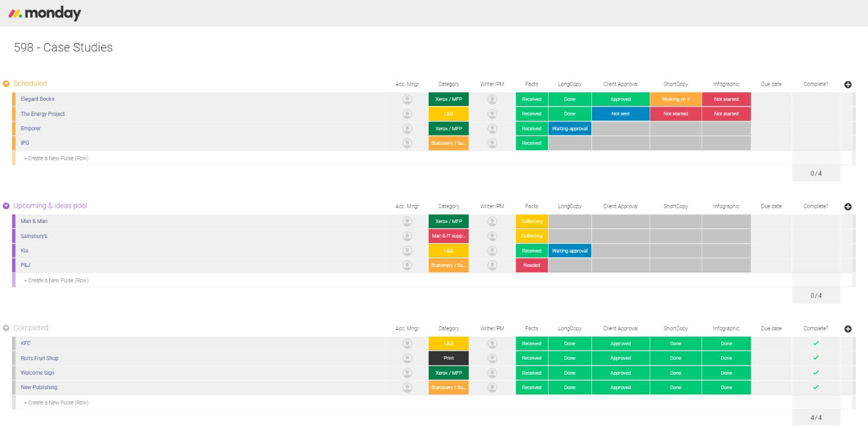Assign writer/PM for Man & Man

492,222
